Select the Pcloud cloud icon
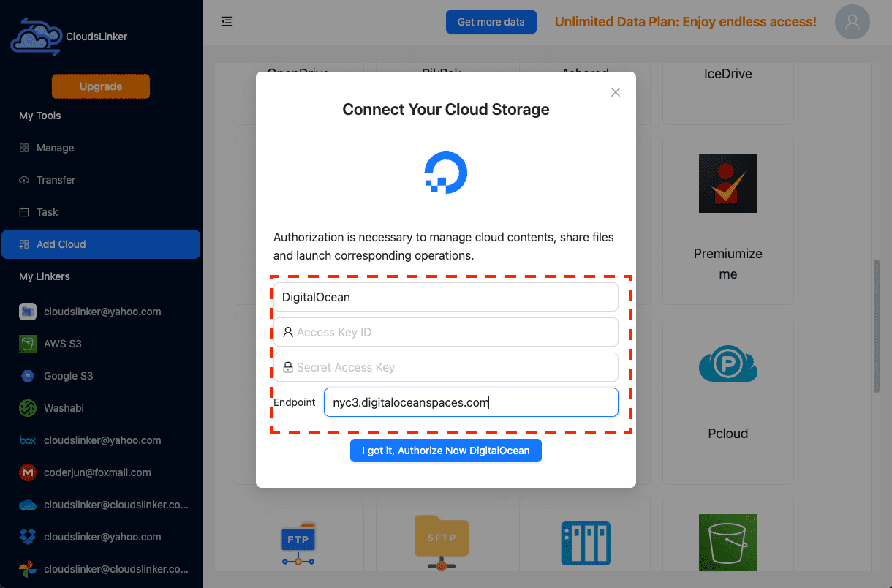892x588 pixels. pyautogui.click(x=728, y=363)
